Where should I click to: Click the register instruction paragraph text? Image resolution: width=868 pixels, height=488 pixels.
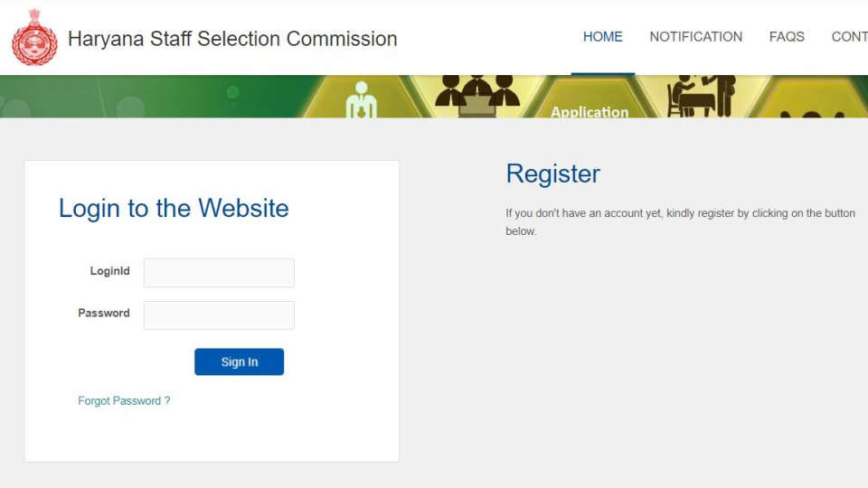(680, 222)
